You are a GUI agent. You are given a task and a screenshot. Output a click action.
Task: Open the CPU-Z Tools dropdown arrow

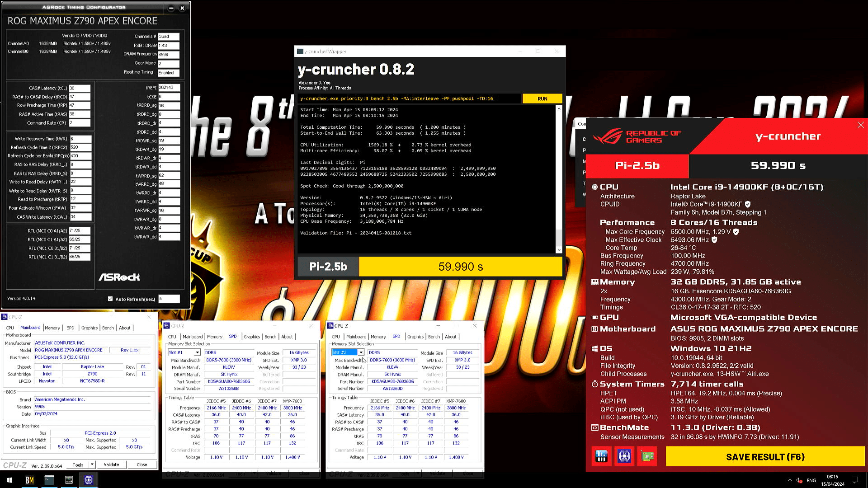[92, 464]
